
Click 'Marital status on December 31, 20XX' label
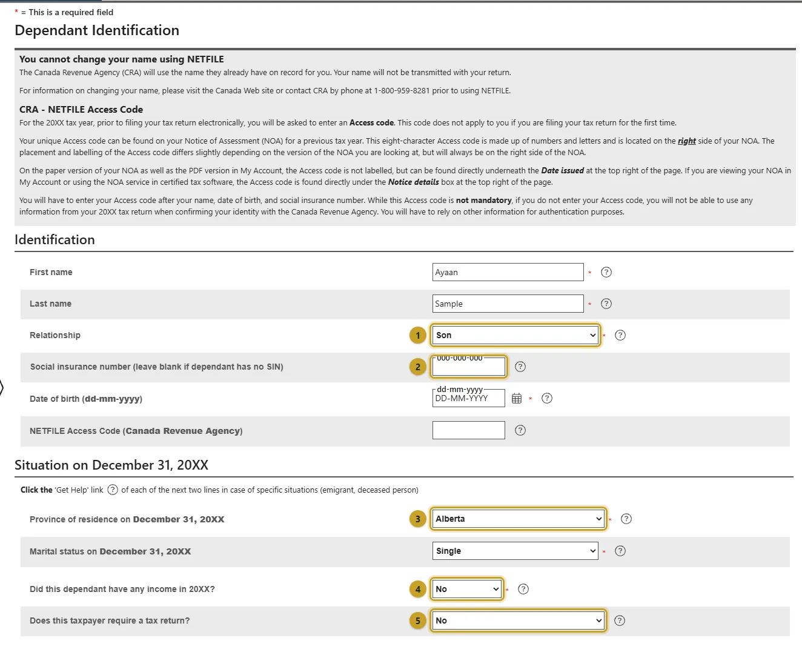coord(110,551)
